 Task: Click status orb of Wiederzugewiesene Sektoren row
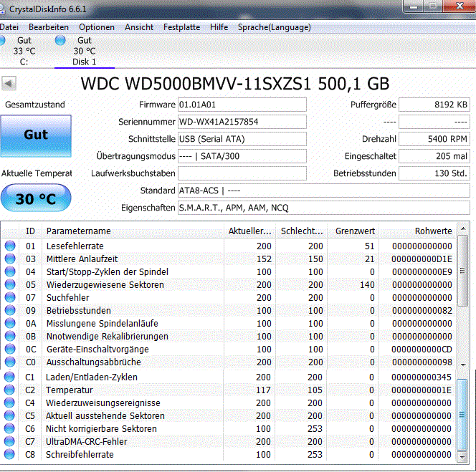pos(10,284)
